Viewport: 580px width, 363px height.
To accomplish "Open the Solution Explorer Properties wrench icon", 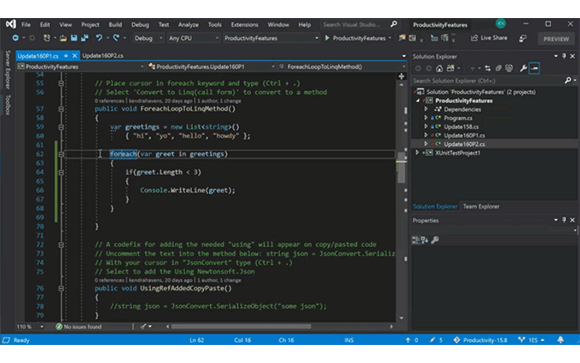I will [523, 68].
